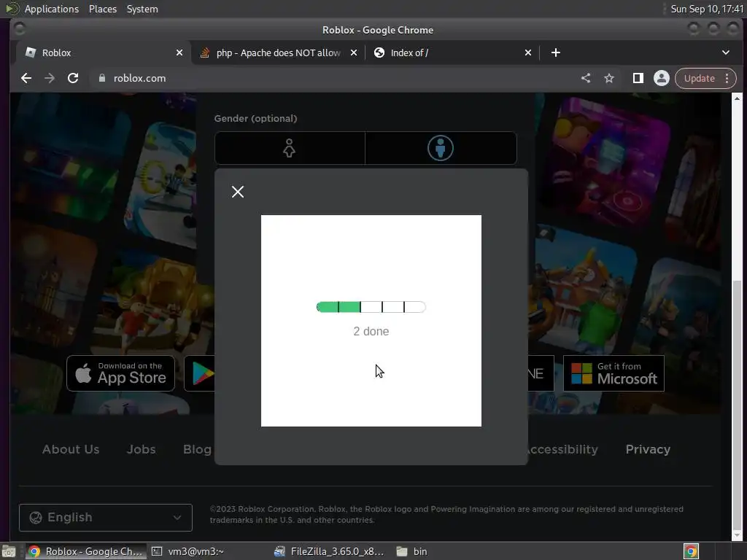Viewport: 747px width, 560px height.
Task: Open the About Us footer link
Action: (71, 449)
